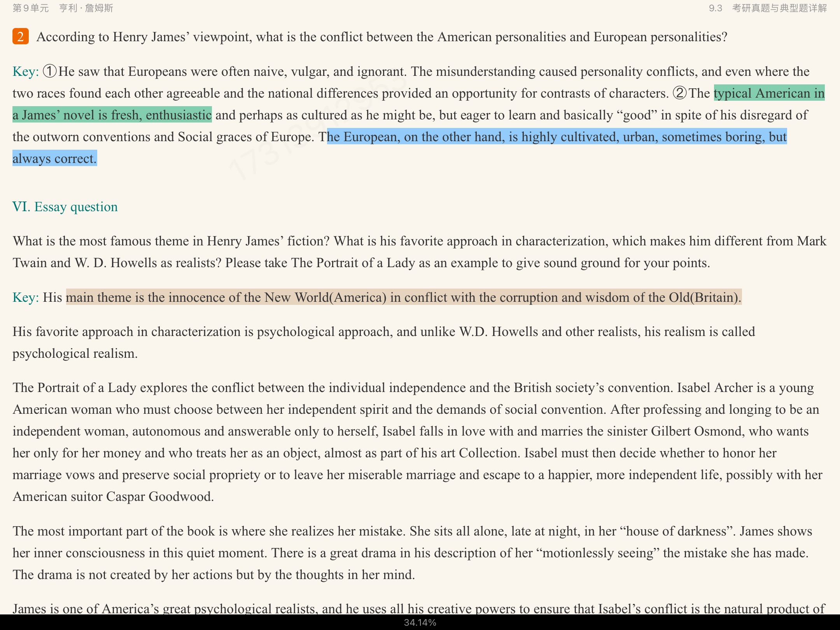Tap the green highlight 'typical American in'
The image size is (840, 630).
[x=769, y=93]
